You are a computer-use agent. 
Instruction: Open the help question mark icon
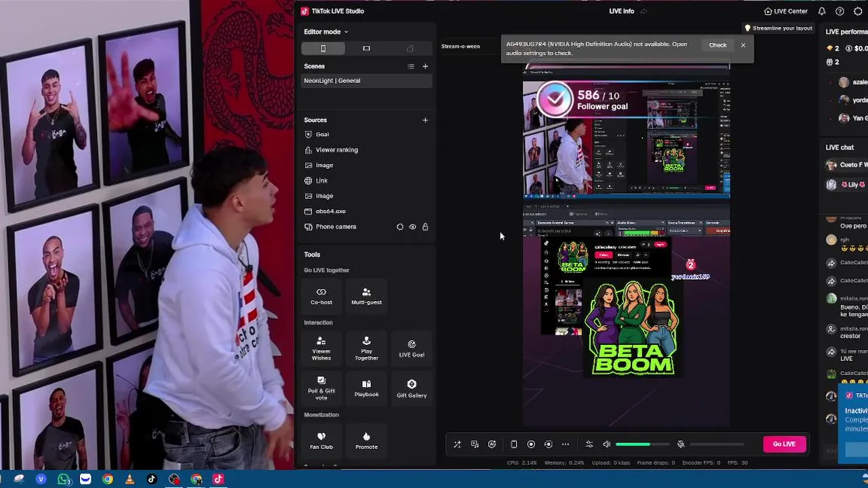click(840, 12)
